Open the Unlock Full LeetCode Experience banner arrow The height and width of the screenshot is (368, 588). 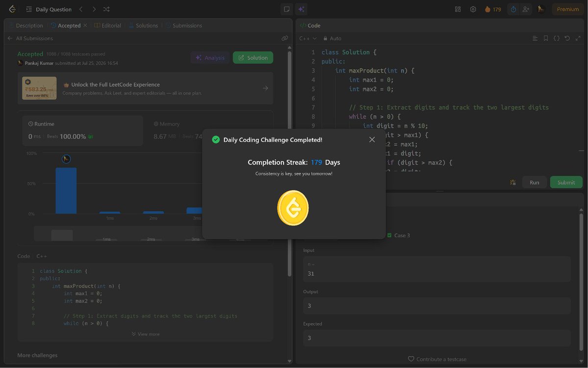[x=265, y=88]
